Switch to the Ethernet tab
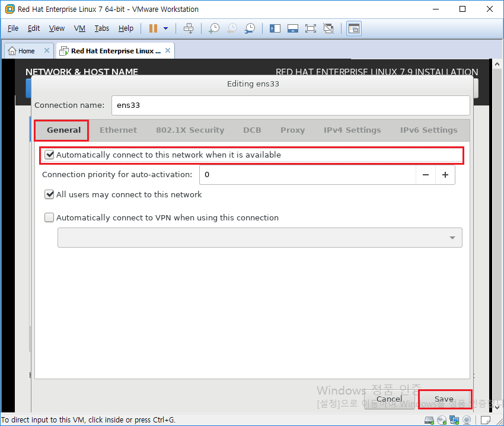 click(x=118, y=130)
